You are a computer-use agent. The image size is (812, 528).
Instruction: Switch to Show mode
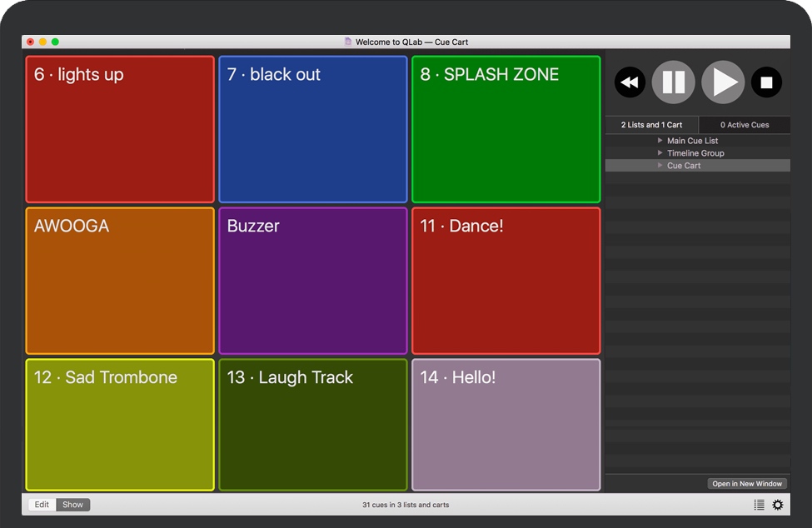click(72, 504)
